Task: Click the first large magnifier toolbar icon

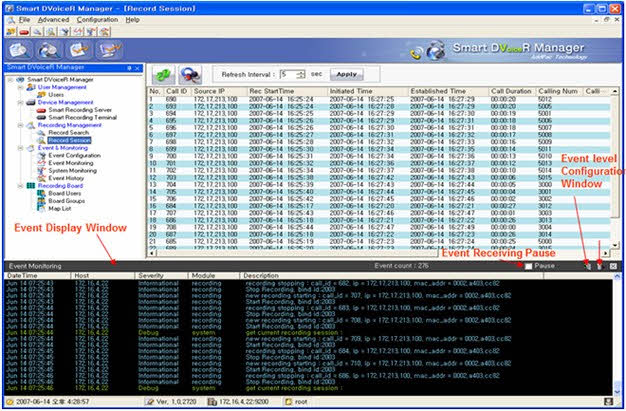Action: [19, 50]
